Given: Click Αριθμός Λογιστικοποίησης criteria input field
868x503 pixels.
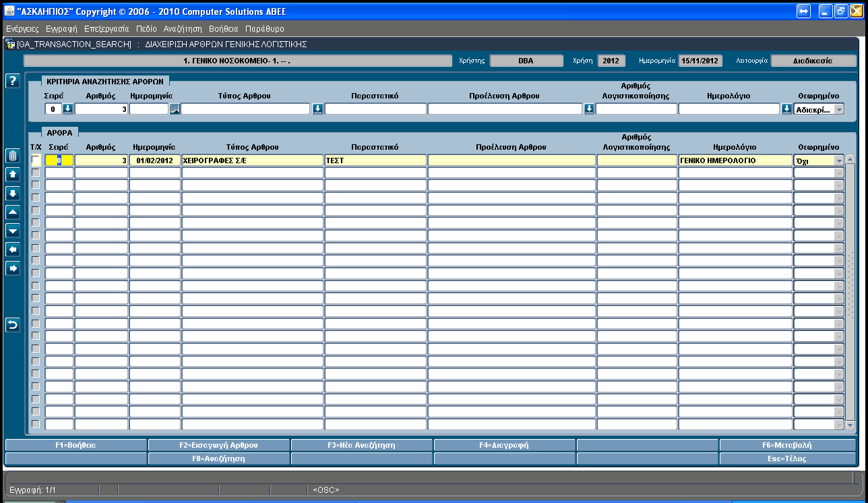Looking at the screenshot, I should tap(636, 109).
